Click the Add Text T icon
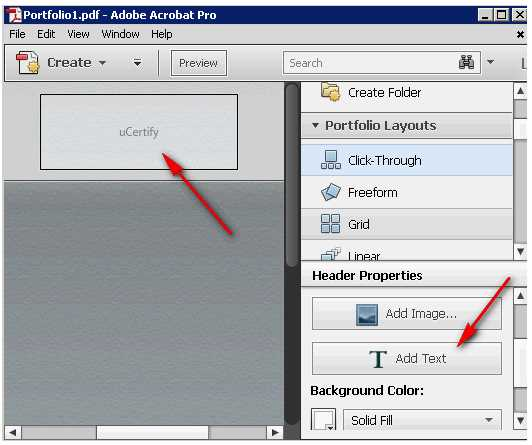Screen dimensions: 532x445 pyautogui.click(x=378, y=359)
